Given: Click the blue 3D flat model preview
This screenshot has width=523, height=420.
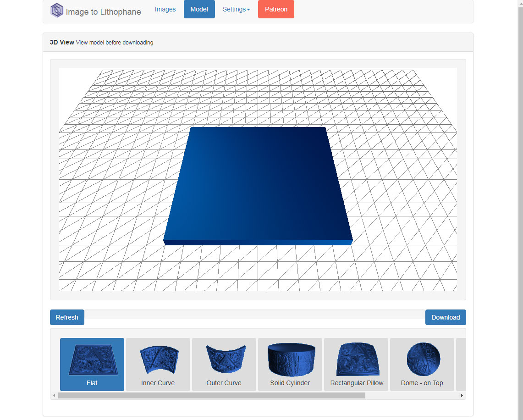Looking at the screenshot, I should pos(257,183).
